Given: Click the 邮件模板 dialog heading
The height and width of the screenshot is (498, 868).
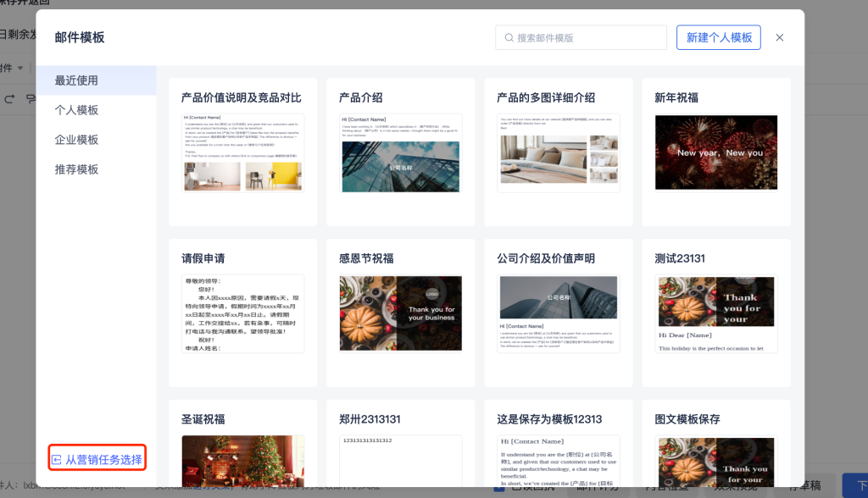Looking at the screenshot, I should click(x=80, y=37).
